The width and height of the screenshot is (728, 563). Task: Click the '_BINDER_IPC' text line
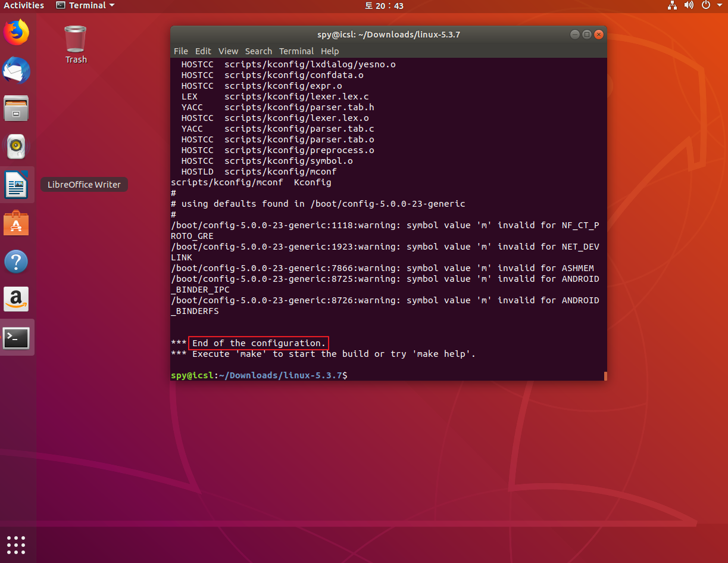[x=200, y=290]
